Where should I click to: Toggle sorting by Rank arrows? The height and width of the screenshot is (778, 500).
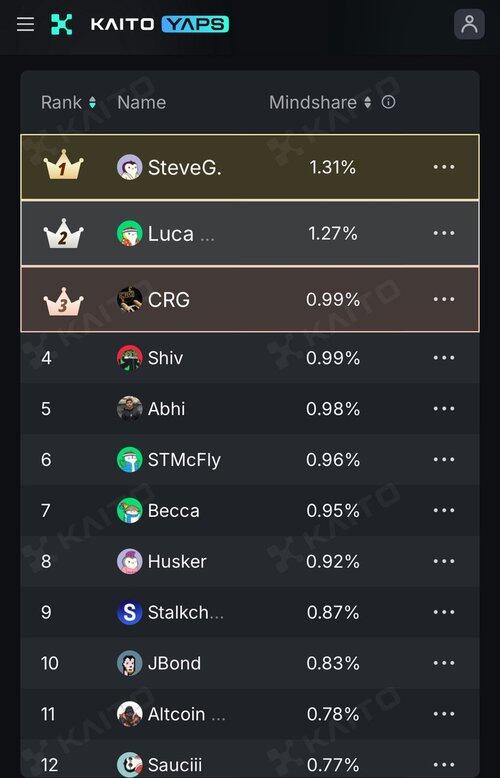pyautogui.click(x=92, y=103)
